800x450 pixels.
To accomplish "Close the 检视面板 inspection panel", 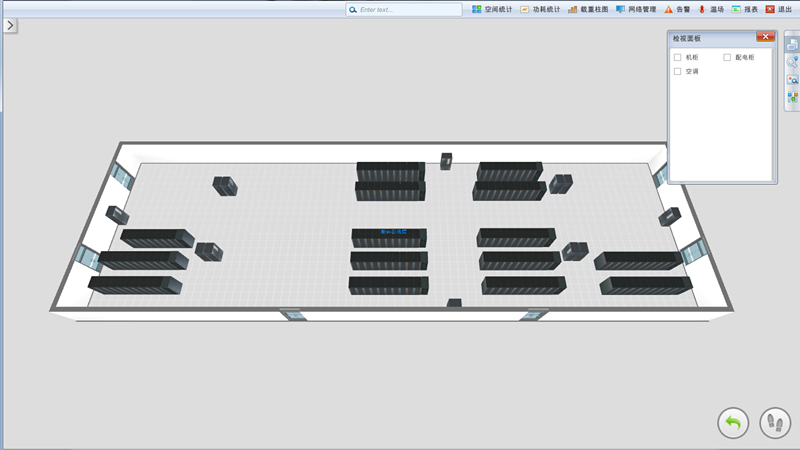I will point(765,37).
